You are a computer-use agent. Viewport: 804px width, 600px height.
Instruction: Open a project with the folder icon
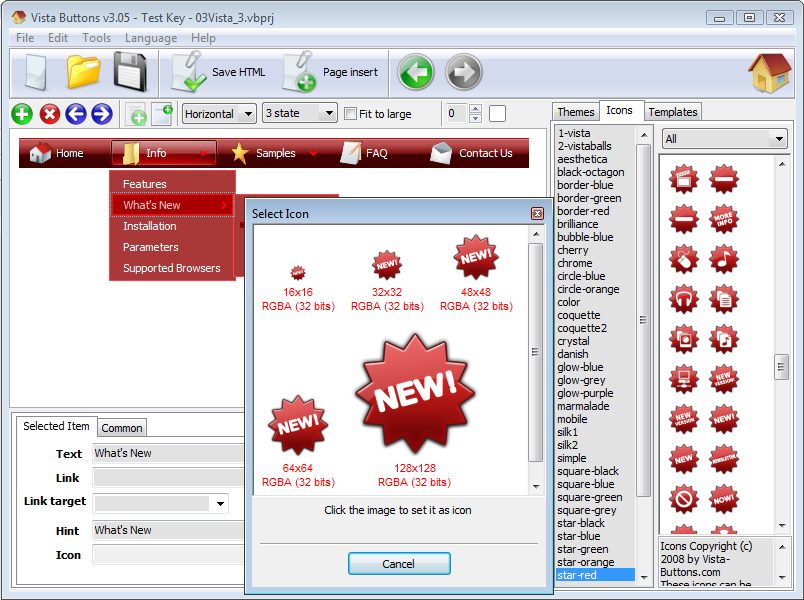[84, 71]
